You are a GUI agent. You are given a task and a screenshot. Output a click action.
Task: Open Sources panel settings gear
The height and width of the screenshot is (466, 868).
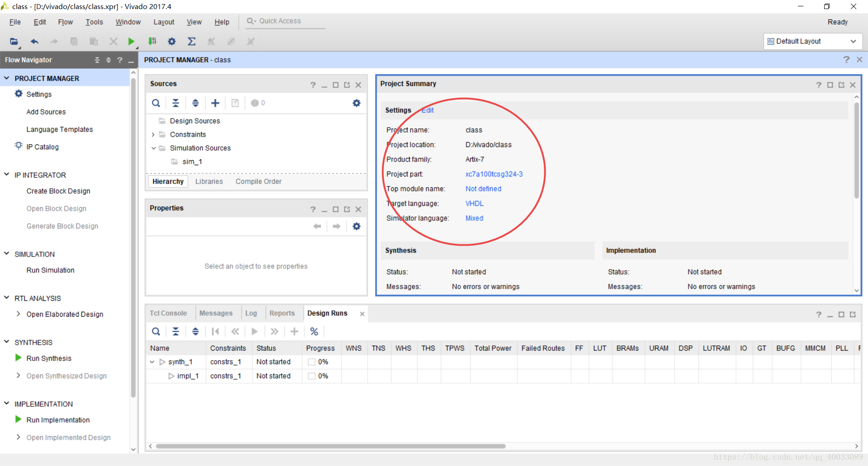tap(357, 103)
